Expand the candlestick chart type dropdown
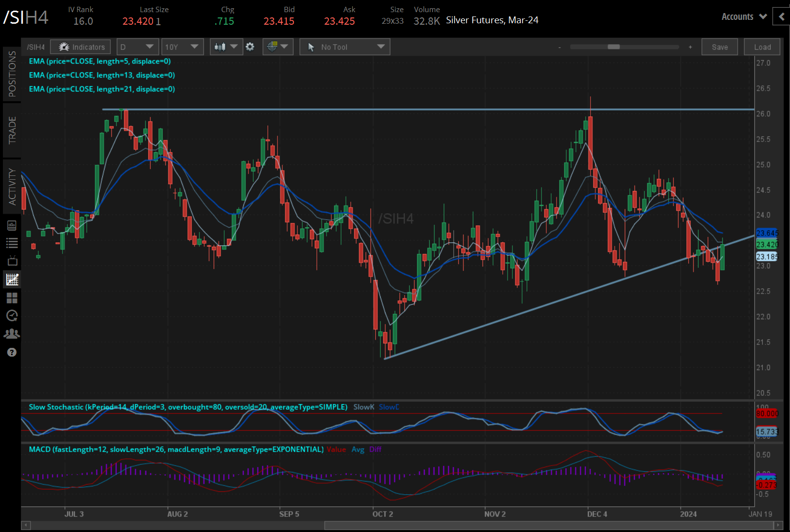This screenshot has width=790, height=532. pyautogui.click(x=226, y=47)
